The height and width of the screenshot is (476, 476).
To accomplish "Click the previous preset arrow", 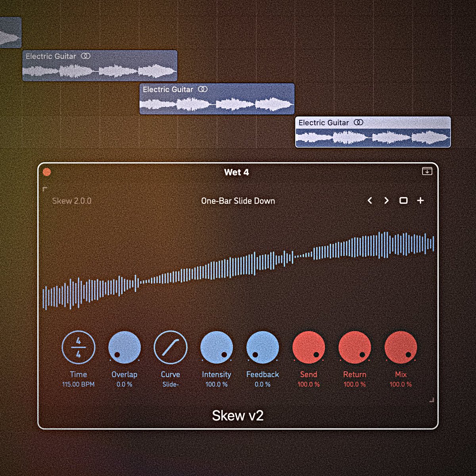I will pyautogui.click(x=370, y=201).
